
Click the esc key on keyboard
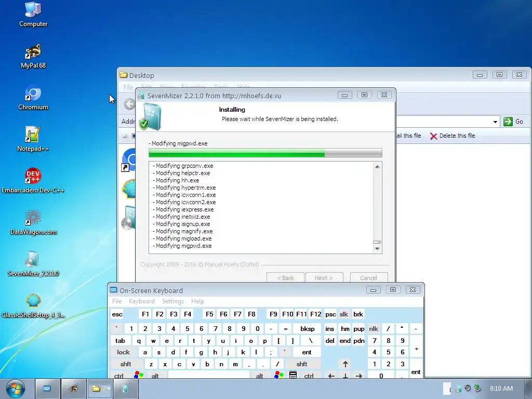(x=117, y=314)
